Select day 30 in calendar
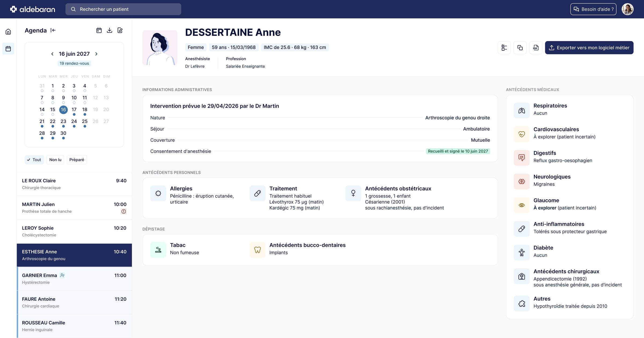The height and width of the screenshot is (338, 644). click(63, 134)
